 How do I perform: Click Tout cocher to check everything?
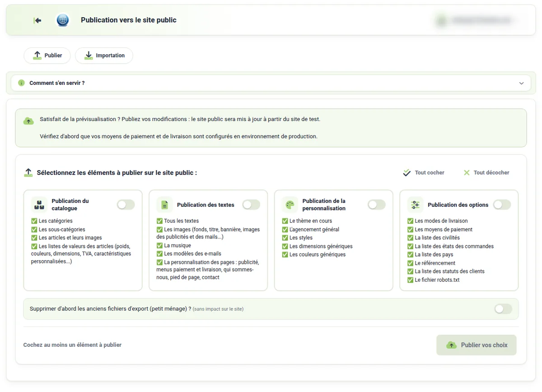pos(424,173)
